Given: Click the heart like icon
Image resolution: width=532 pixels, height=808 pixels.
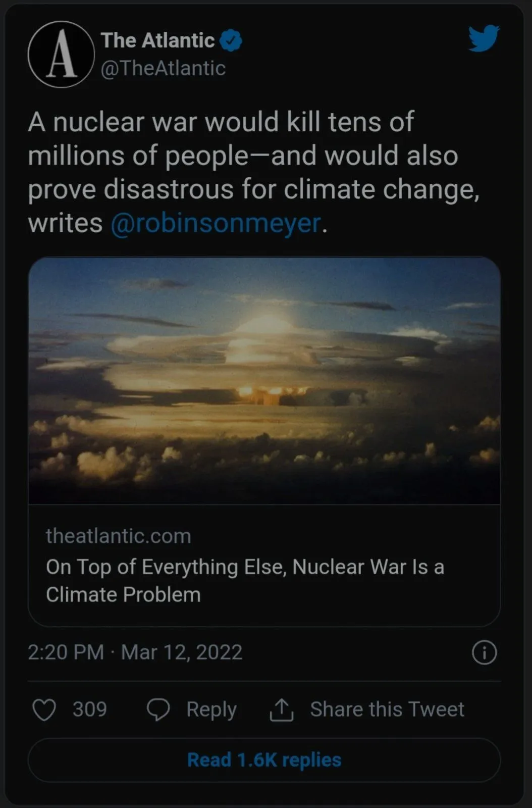Looking at the screenshot, I should tap(44, 710).
